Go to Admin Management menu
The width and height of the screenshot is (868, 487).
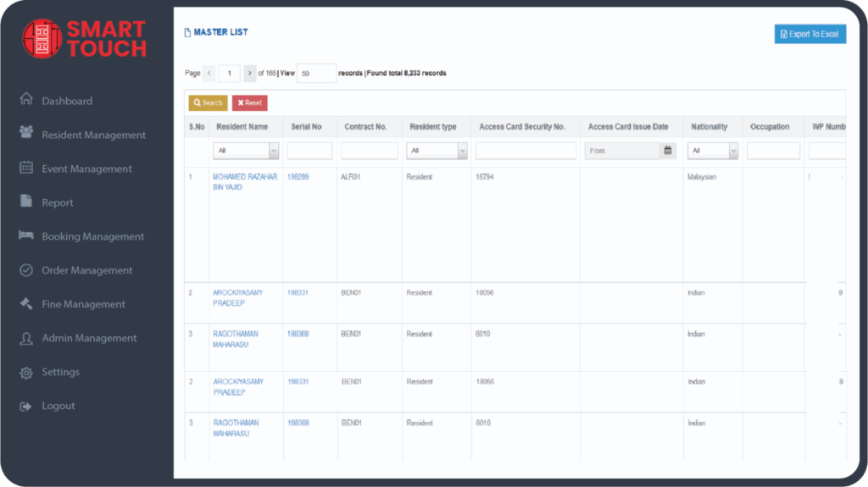pos(89,338)
